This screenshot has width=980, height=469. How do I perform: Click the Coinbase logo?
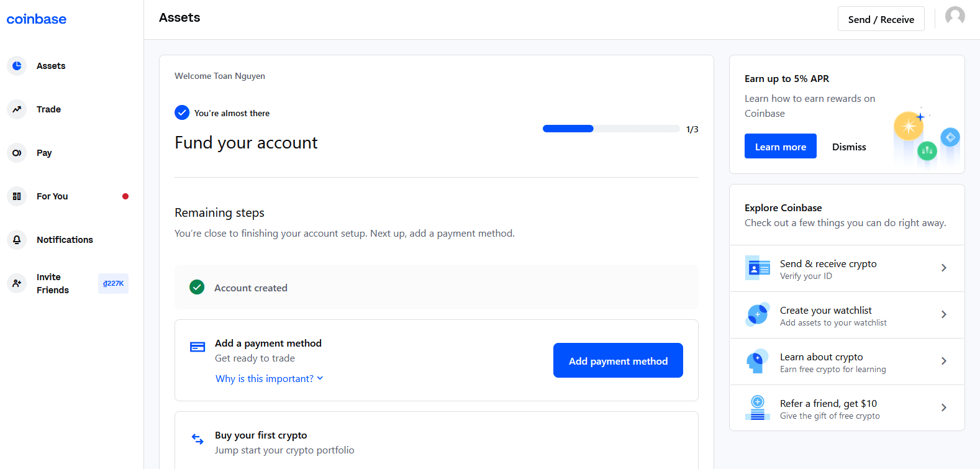pos(37,19)
